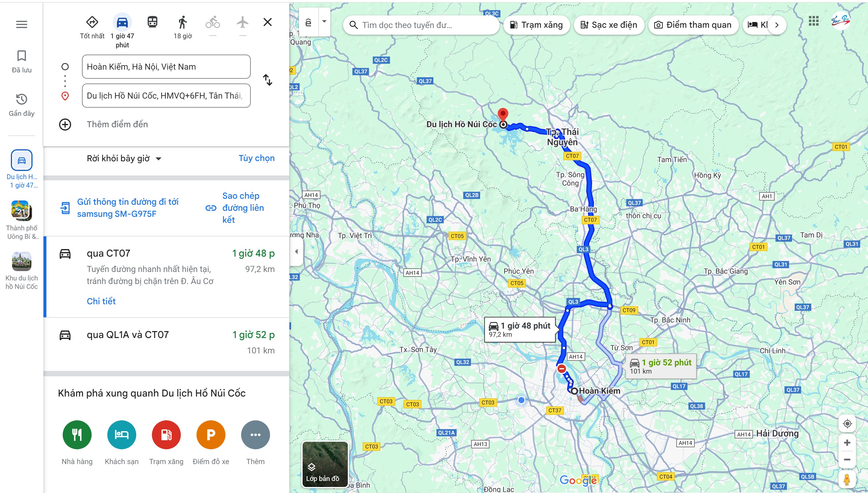Screen dimensions: 868x493
Task: Select the driving travel mode icon
Action: point(122,22)
